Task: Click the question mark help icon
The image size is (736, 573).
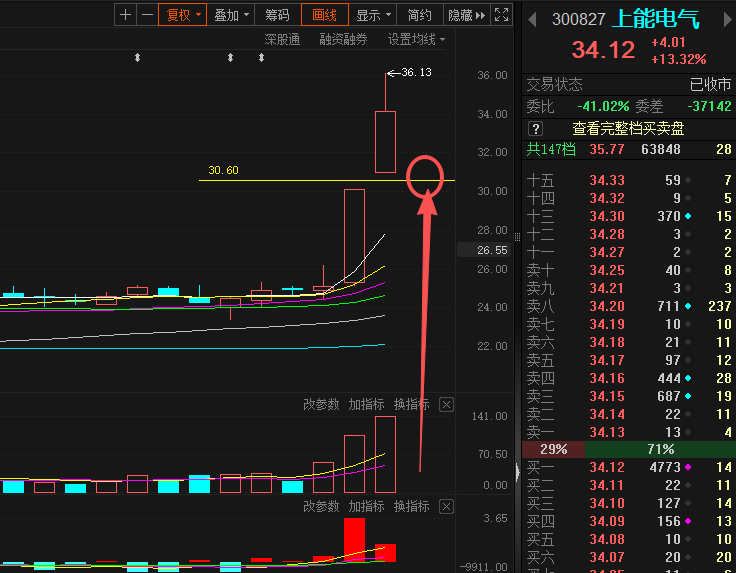Action: tap(536, 128)
